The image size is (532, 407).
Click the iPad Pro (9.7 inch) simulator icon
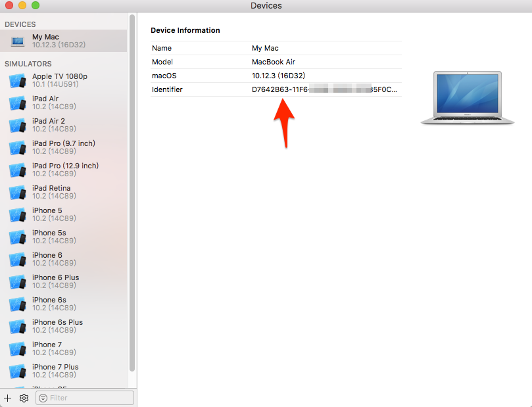click(17, 148)
